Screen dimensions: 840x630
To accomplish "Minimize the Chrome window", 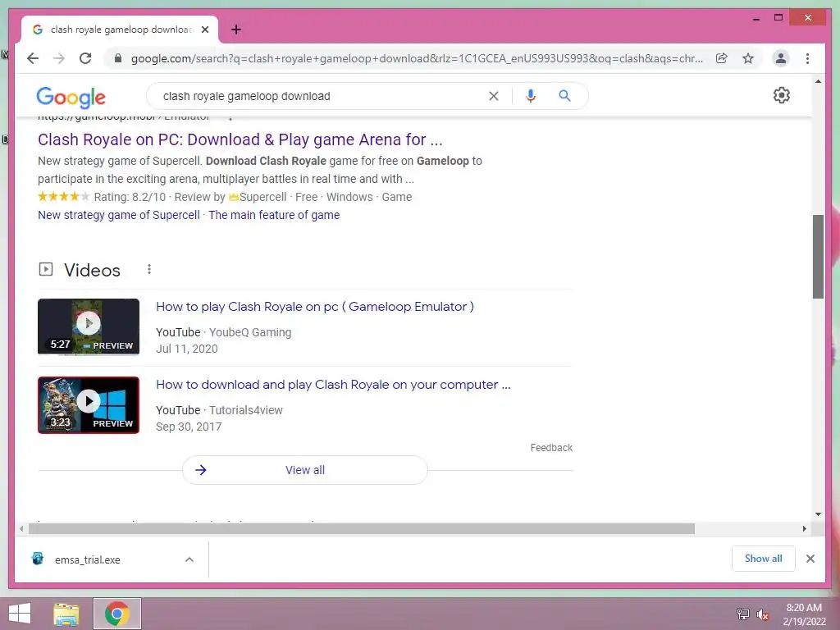I will (756, 18).
